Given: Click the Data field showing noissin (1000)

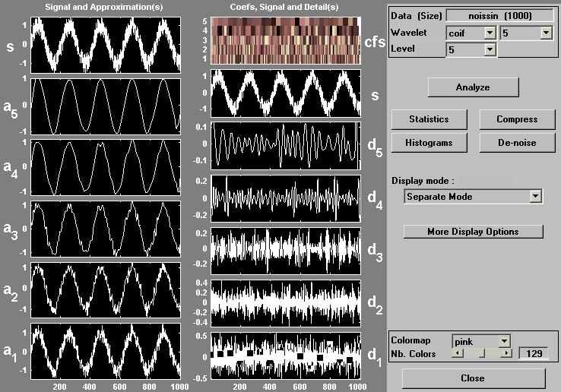Looking at the screenshot, I should [500, 16].
